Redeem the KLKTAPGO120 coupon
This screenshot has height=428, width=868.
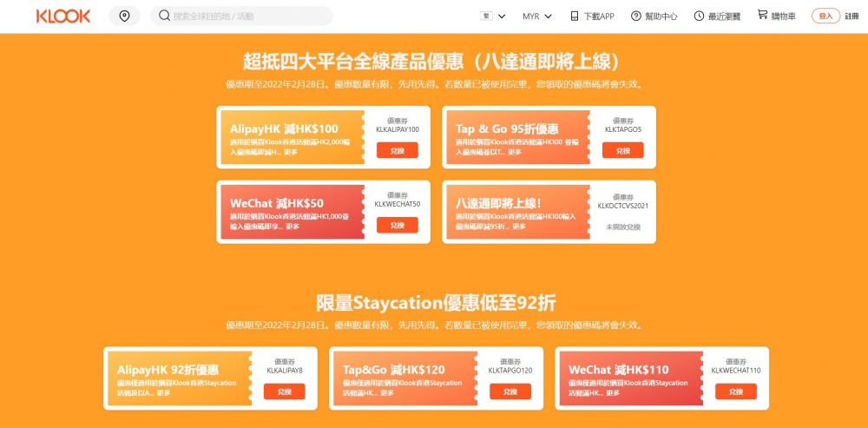(510, 392)
